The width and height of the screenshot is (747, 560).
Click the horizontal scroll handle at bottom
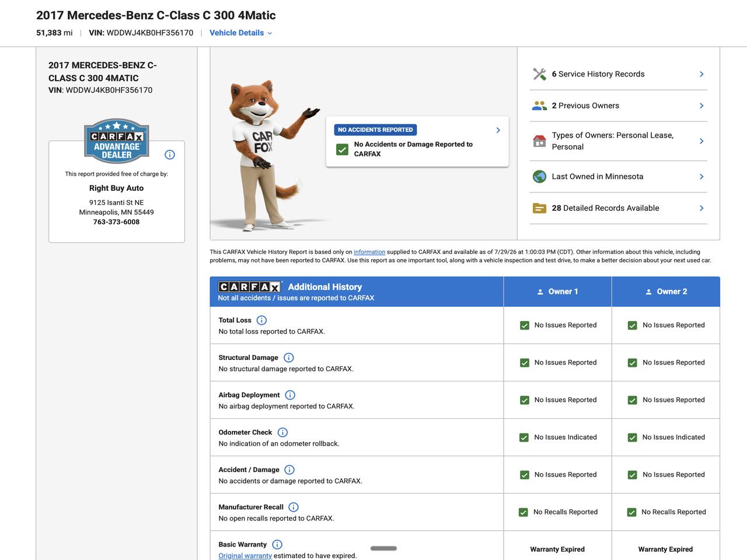(383, 548)
